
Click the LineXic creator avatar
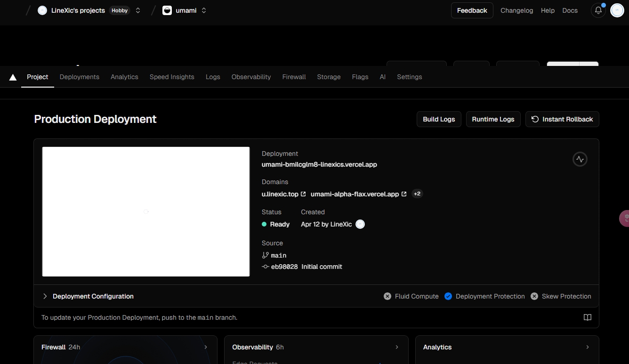click(x=360, y=224)
